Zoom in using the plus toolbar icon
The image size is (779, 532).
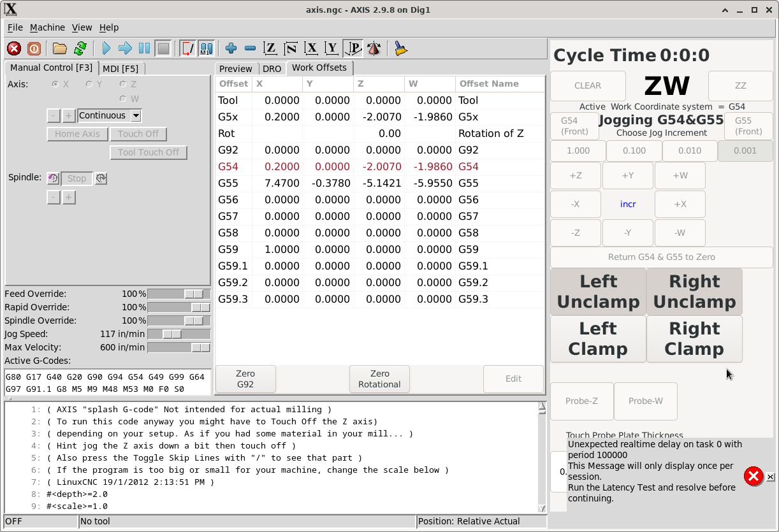[231, 48]
